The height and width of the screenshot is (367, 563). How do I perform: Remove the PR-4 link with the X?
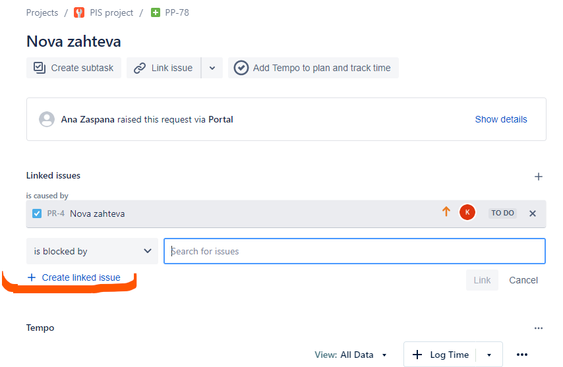point(532,213)
